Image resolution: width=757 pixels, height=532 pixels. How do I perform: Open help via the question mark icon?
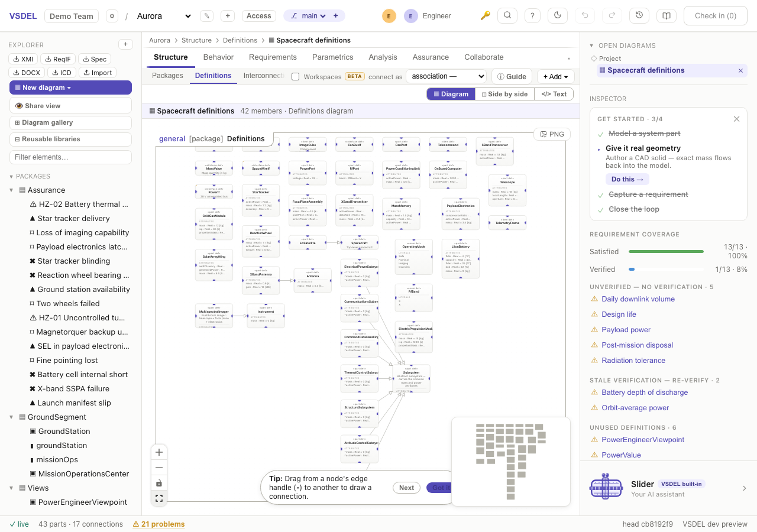533,16
